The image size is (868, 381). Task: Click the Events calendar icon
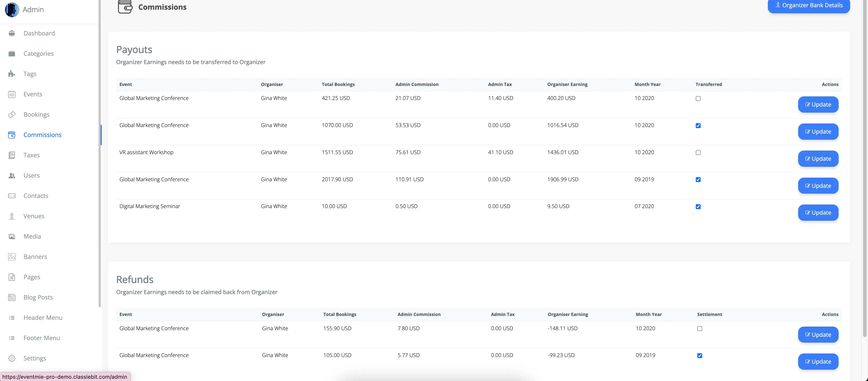(12, 94)
